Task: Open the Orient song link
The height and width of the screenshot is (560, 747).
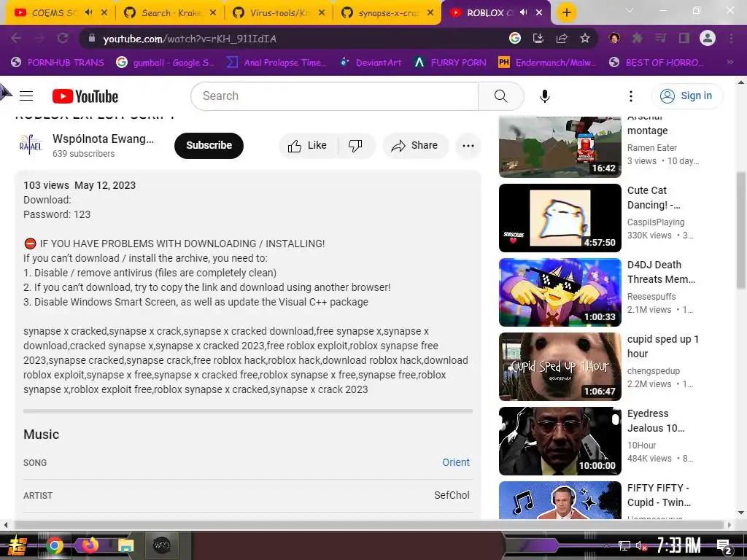Action: coord(456,462)
